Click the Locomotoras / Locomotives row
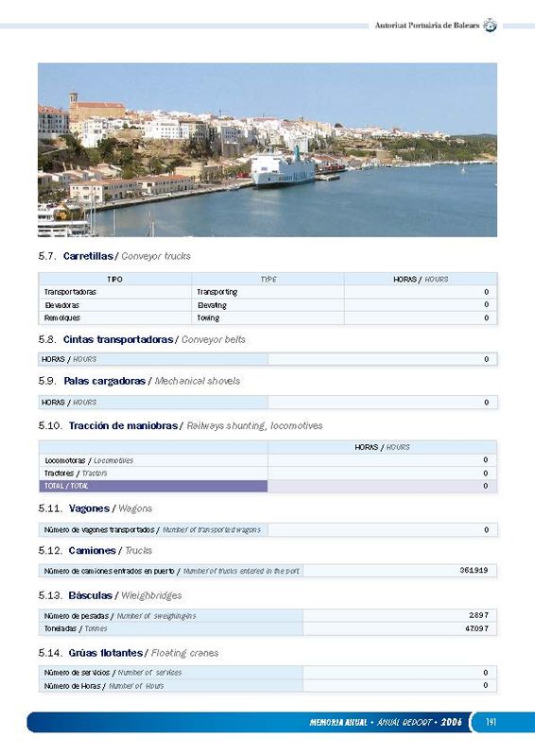The image size is (535, 756). point(267,460)
